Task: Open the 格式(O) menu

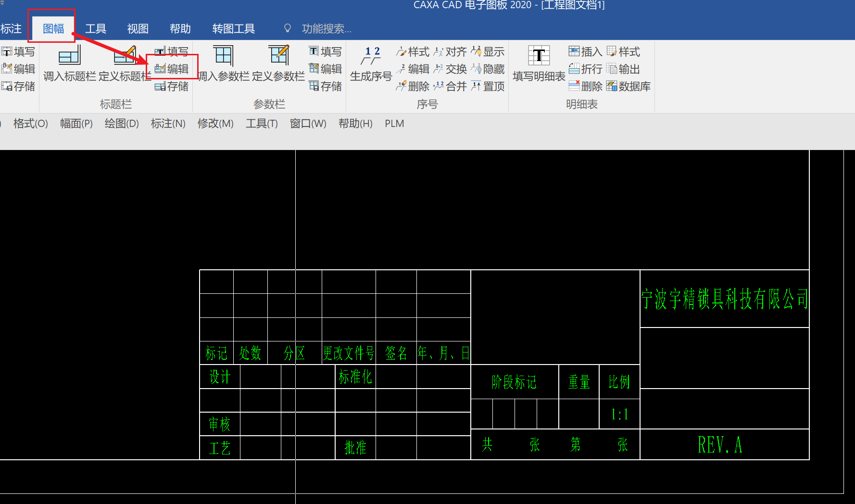Action: (31, 124)
